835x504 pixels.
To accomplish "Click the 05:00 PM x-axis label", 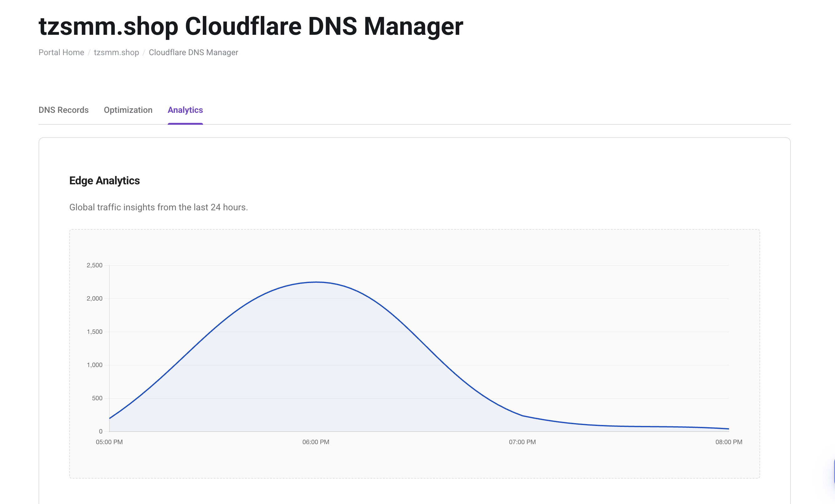I will click(x=109, y=442).
